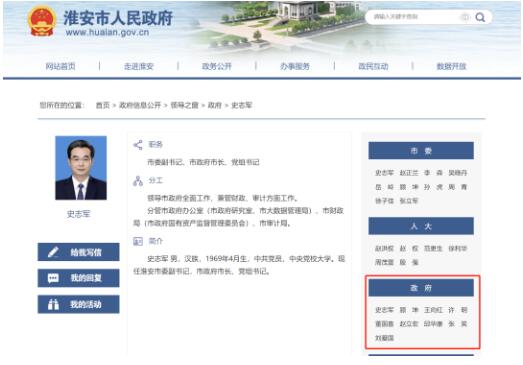Click the mayor's portrait photo

pos(81,168)
